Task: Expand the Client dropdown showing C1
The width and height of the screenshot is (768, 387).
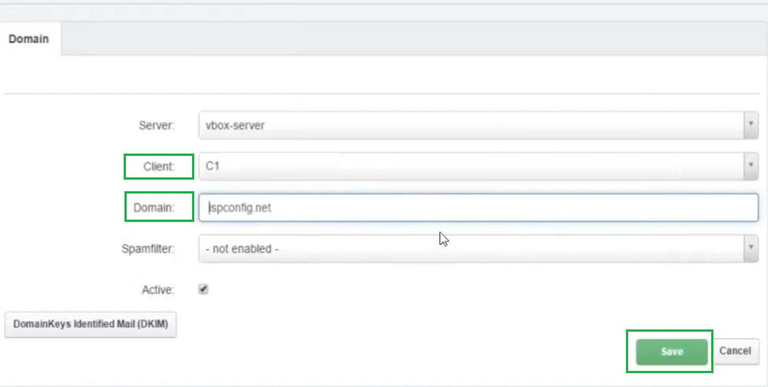Action: coord(478,166)
